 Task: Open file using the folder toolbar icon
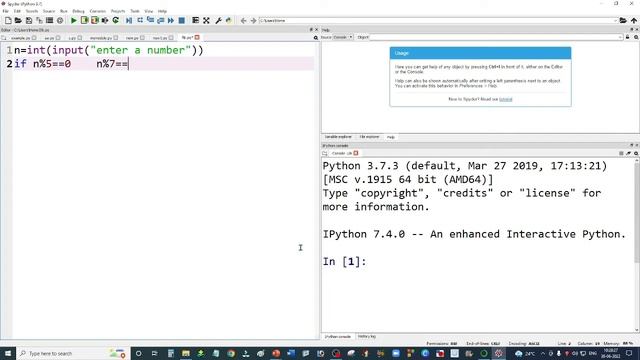(18, 20)
